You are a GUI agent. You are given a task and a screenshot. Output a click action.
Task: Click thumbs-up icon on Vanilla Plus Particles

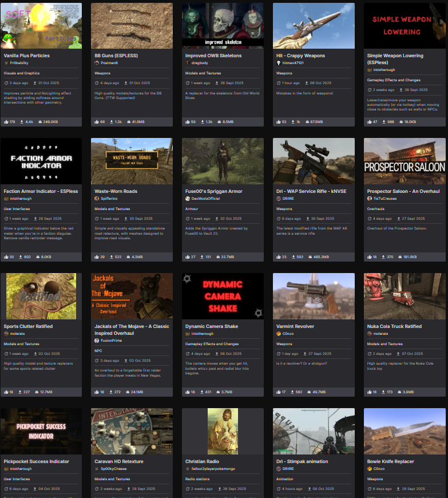pyautogui.click(x=6, y=122)
